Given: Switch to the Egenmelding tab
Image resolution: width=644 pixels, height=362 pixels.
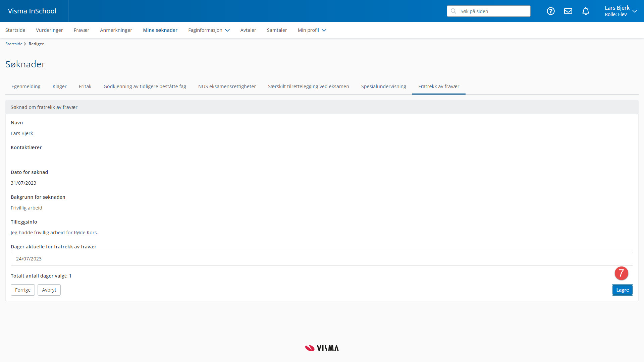Looking at the screenshot, I should coord(26,86).
